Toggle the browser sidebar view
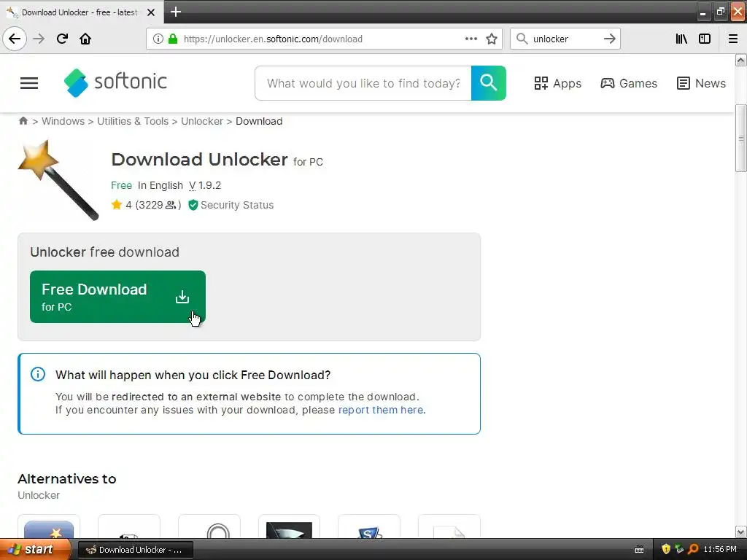Screen dimensions: 747x560 pos(705,39)
